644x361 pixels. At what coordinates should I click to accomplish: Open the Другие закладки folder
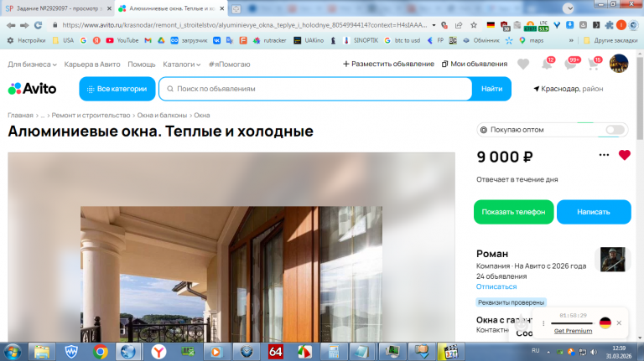point(610,40)
